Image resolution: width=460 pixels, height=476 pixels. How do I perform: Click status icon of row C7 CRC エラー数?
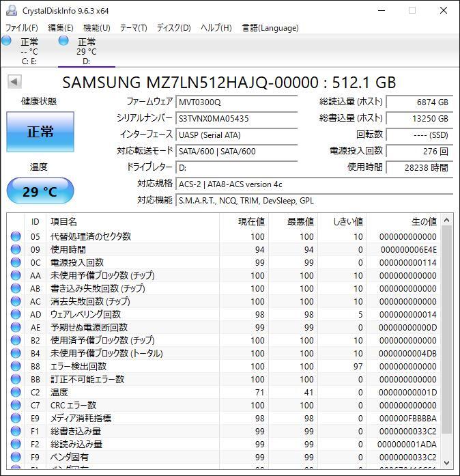(x=16, y=405)
